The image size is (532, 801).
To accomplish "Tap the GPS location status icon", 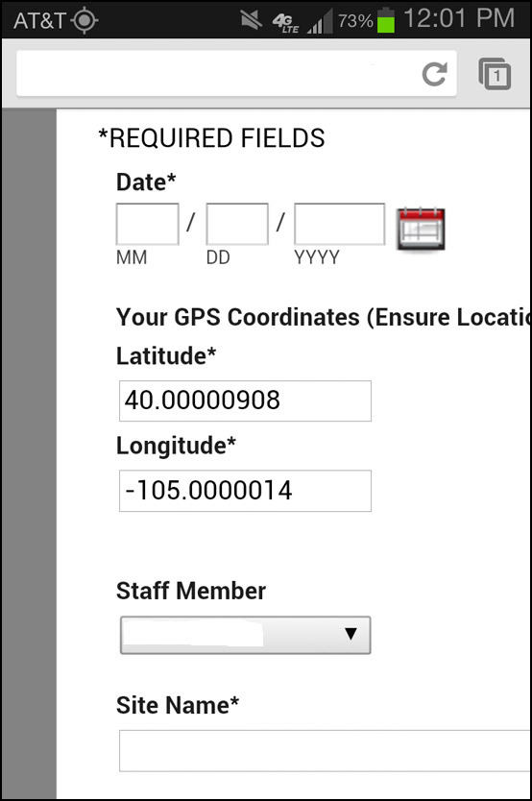I will click(85, 20).
